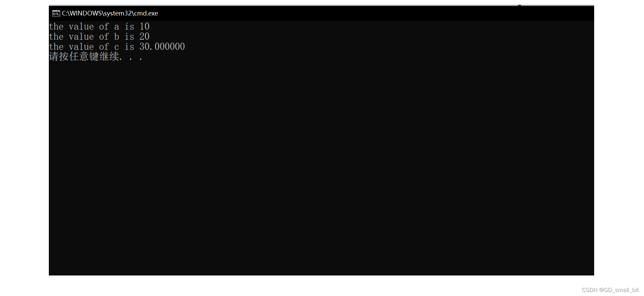Click the CSDN @GD_small_bit watermark

(x=610, y=290)
